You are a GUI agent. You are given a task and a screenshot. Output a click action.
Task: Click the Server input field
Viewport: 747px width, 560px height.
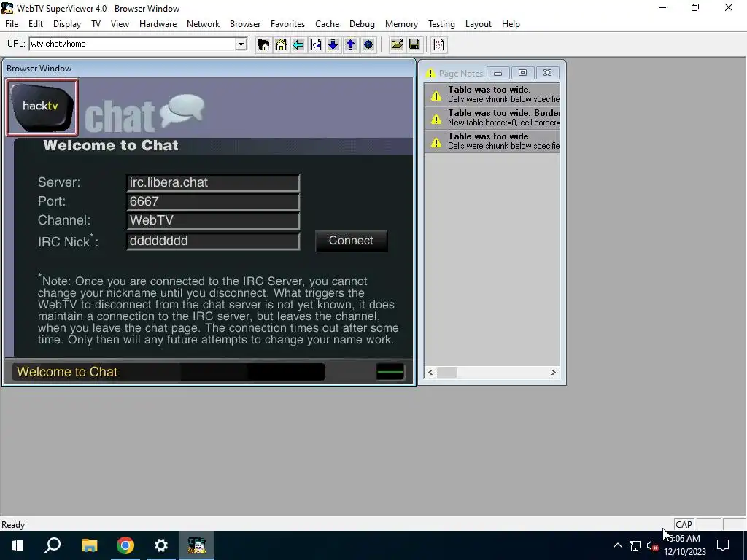(213, 183)
